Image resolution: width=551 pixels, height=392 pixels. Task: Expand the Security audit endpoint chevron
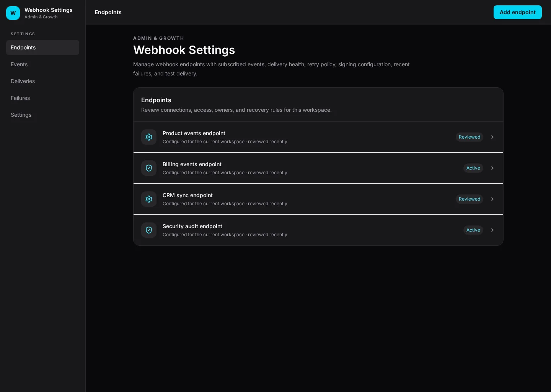pyautogui.click(x=492, y=230)
